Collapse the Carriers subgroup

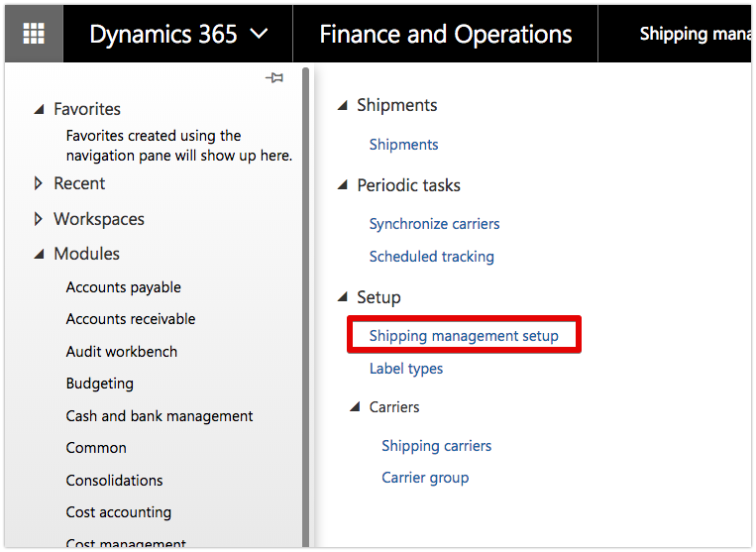355,407
